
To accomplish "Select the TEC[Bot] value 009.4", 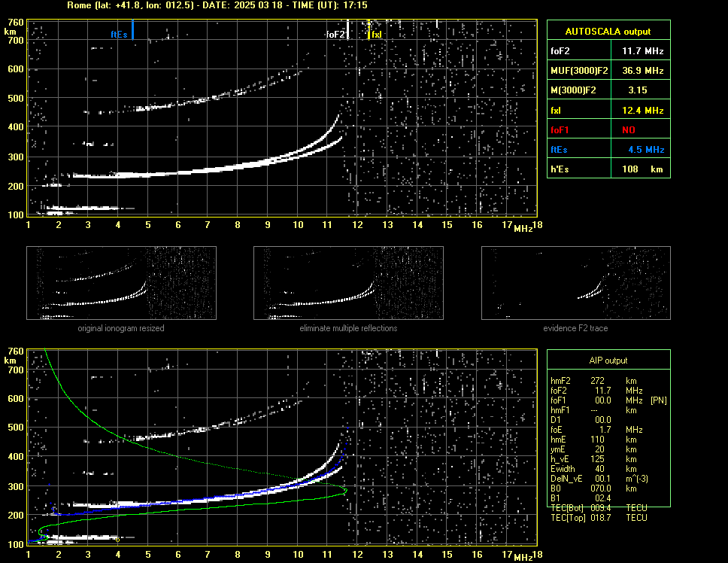I will [601, 508].
